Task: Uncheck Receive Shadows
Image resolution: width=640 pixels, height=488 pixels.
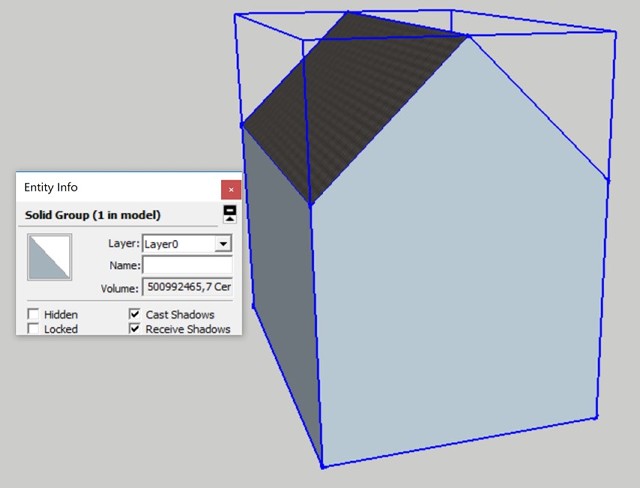Action: 134,328
